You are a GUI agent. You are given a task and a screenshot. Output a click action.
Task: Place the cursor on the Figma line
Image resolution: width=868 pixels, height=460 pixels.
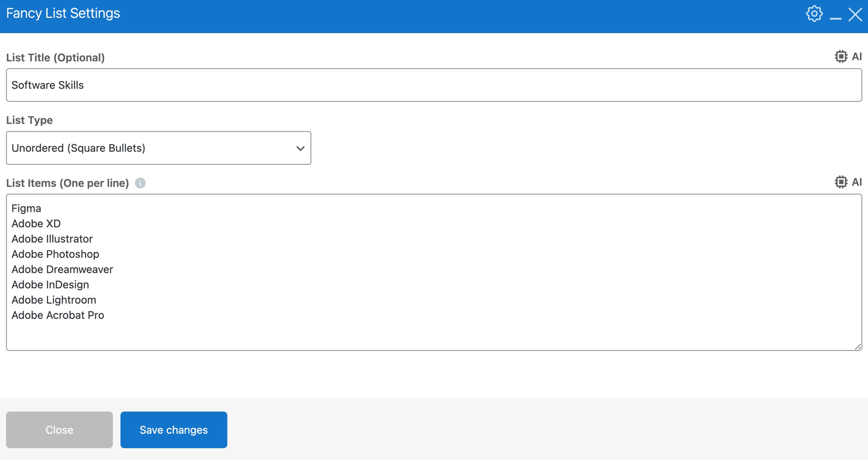[26, 208]
